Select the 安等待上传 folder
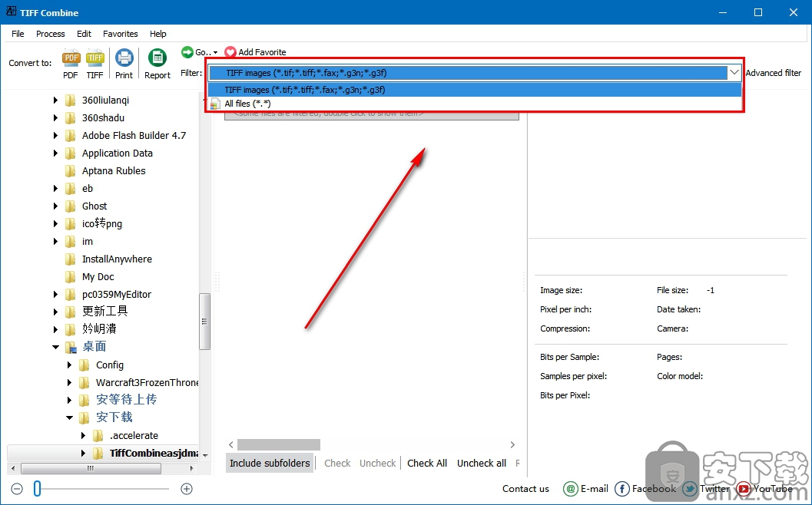The width and height of the screenshot is (812, 505). coord(126,399)
